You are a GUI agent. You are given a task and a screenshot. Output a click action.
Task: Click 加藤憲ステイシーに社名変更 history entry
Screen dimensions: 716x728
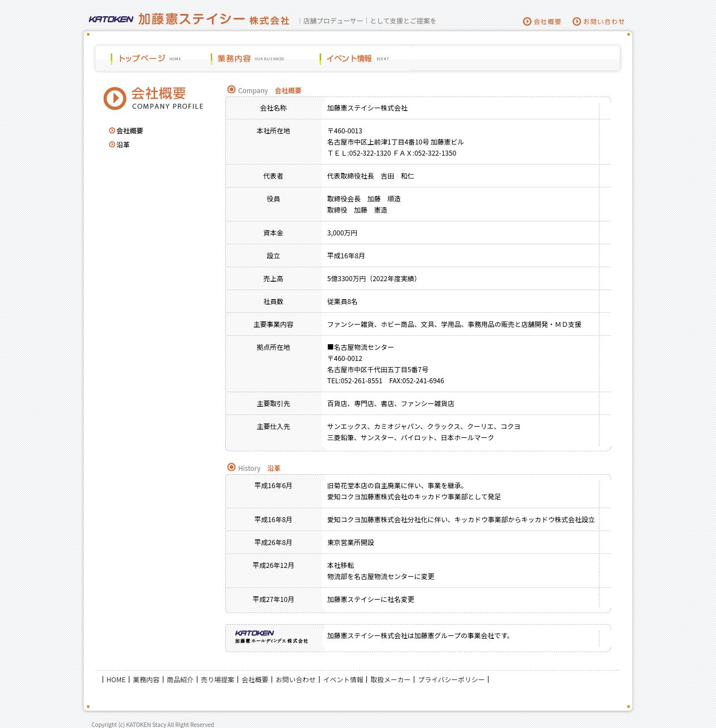(371, 600)
